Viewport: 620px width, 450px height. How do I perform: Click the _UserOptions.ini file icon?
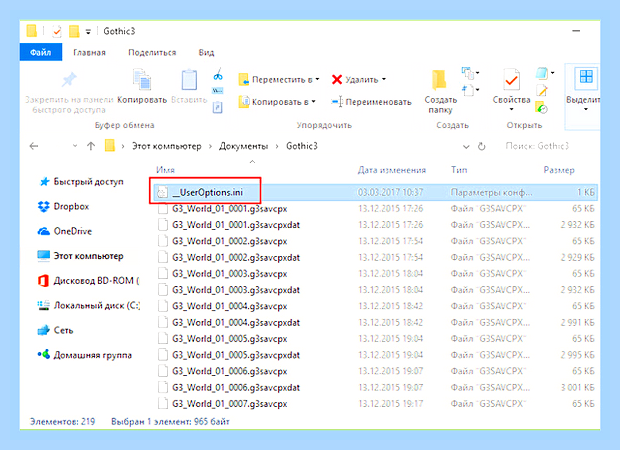click(163, 193)
